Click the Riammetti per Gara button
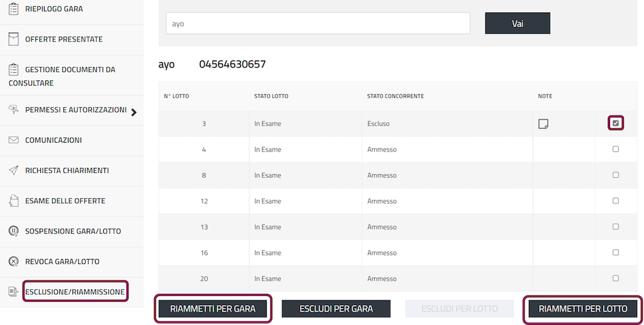Image resolution: width=644 pixels, height=325 pixels. (x=213, y=309)
